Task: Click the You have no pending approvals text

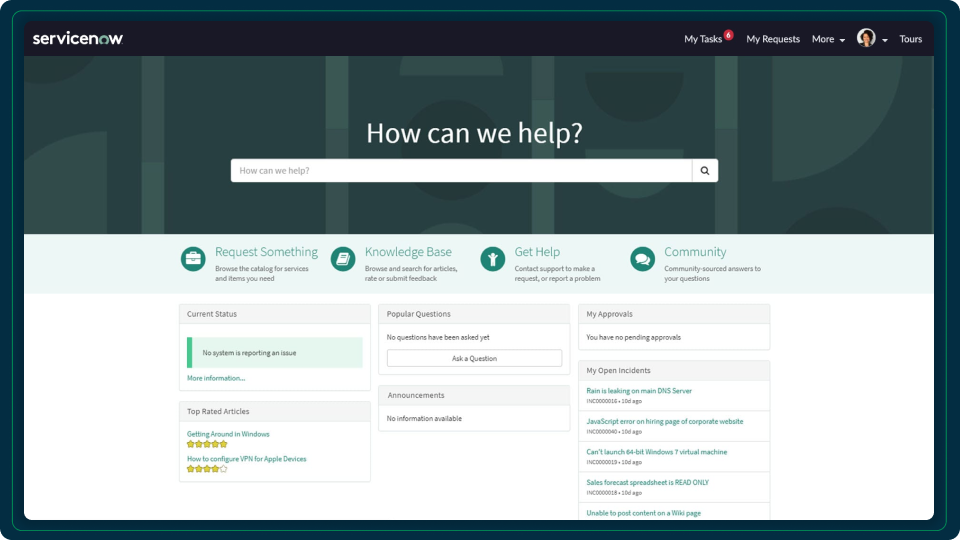Action: 633,337
